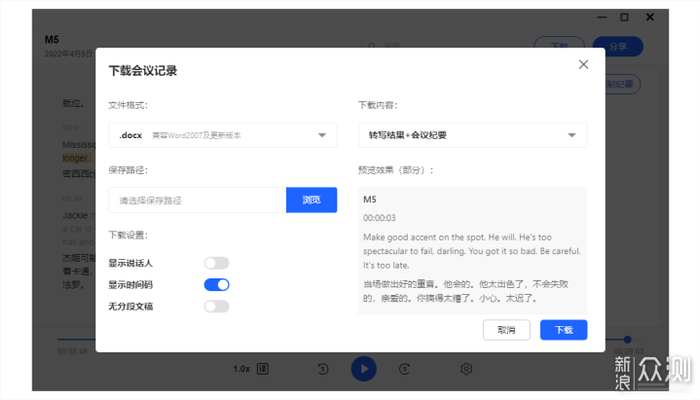Screen dimensions: 700x400
Task: Click the fast-forward icon in player bar
Action: tap(404, 369)
